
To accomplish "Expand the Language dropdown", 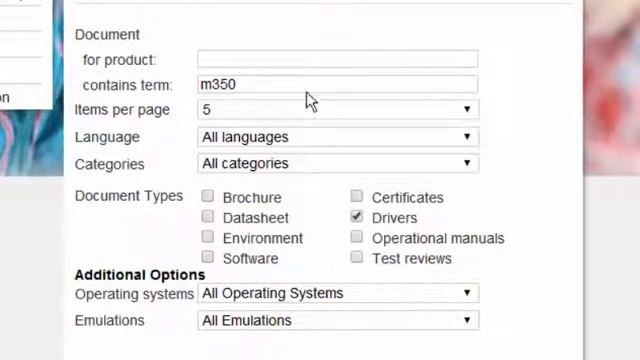I will point(338,137).
